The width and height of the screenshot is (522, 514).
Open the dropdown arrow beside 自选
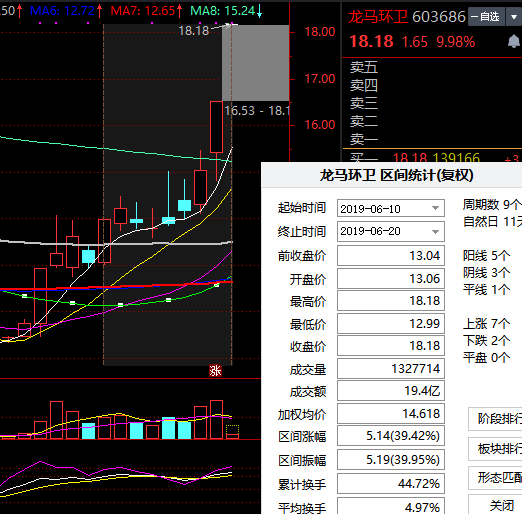tap(514, 17)
